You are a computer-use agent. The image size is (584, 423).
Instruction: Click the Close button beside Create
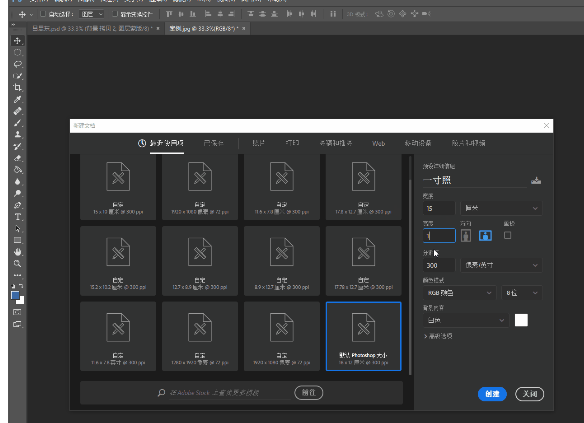tap(530, 394)
